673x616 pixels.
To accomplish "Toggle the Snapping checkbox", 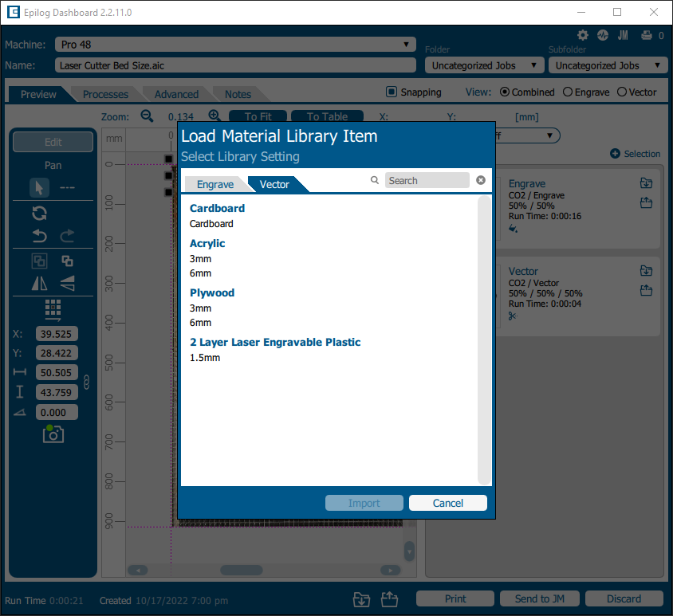I will pos(392,92).
